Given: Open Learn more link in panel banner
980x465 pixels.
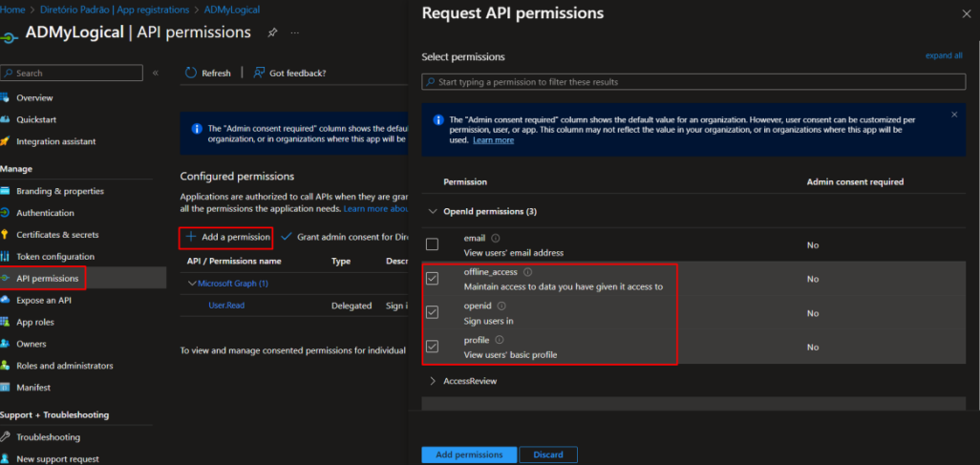Looking at the screenshot, I should 493,140.
